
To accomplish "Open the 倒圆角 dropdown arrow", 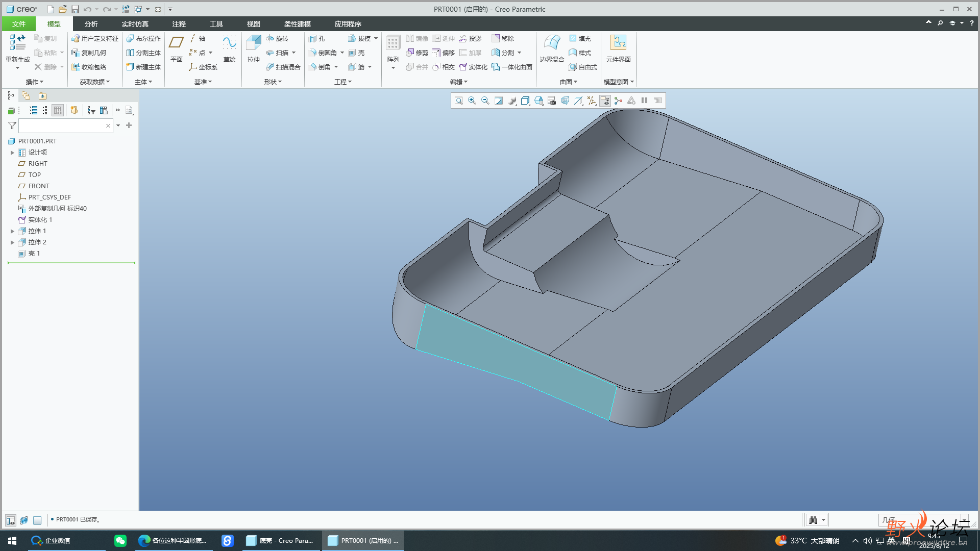I will coord(342,53).
